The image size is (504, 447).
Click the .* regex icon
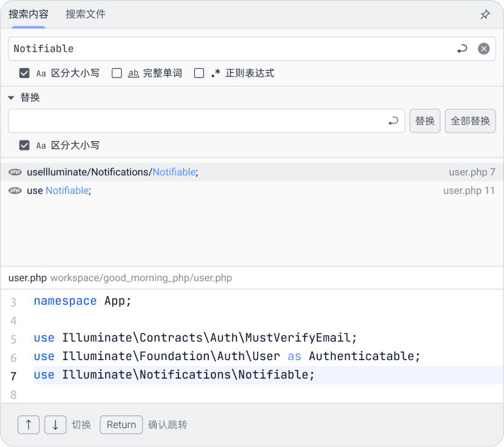(215, 74)
